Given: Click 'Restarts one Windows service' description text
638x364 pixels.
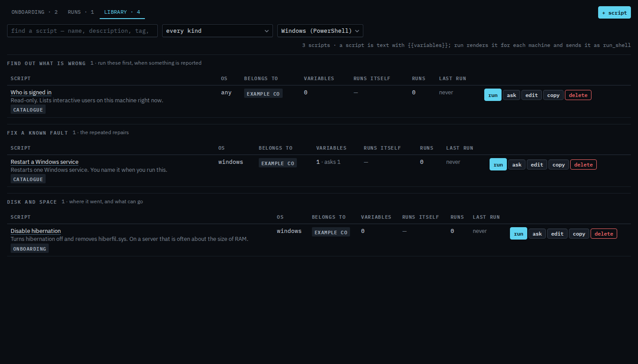Looking at the screenshot, I should coord(89,170).
